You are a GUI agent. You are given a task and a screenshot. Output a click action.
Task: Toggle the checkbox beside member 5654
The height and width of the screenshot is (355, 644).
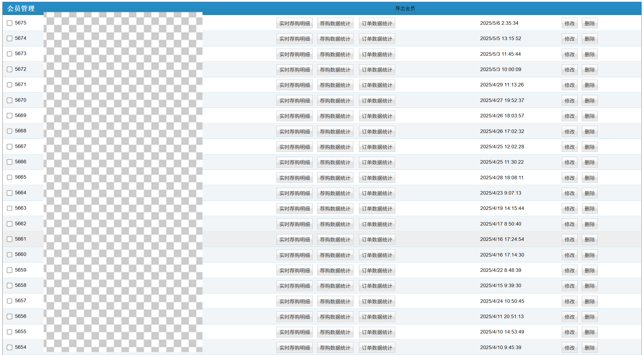10,347
